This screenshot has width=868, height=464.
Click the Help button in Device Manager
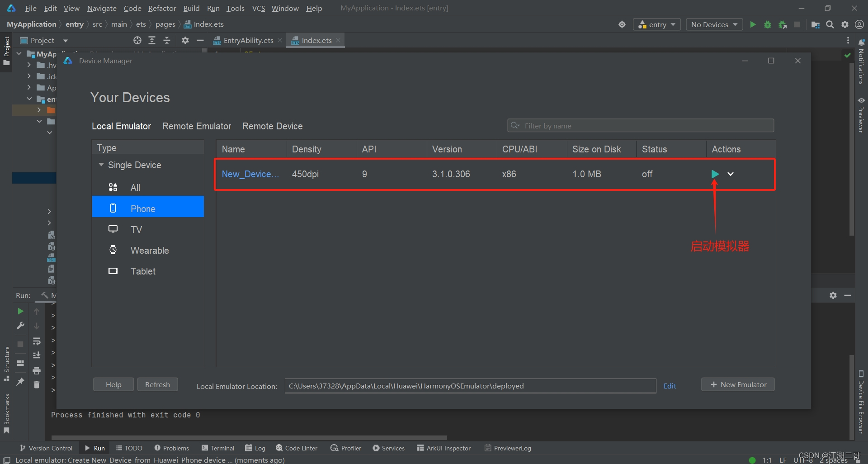113,384
